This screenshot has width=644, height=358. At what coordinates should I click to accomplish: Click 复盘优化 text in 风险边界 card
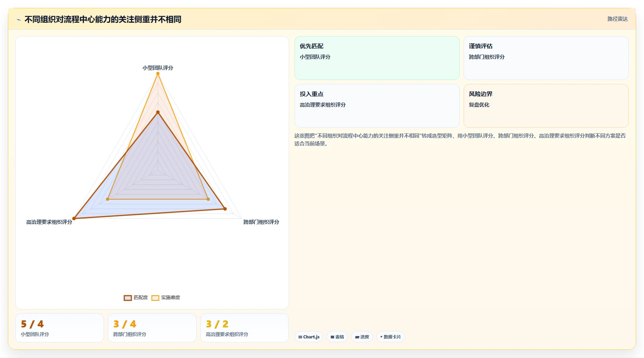pyautogui.click(x=479, y=105)
